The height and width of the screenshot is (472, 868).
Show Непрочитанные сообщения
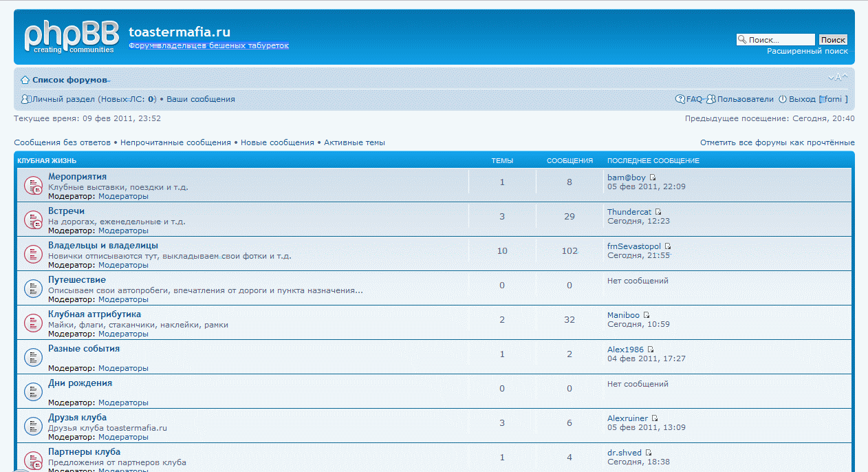pos(175,142)
